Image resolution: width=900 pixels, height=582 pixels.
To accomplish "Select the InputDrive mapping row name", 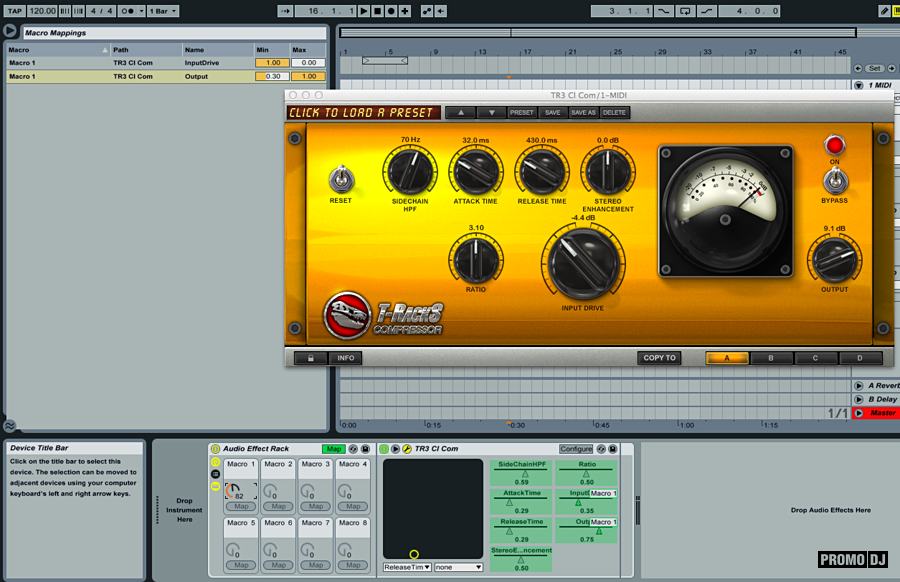I will pyautogui.click(x=202, y=63).
